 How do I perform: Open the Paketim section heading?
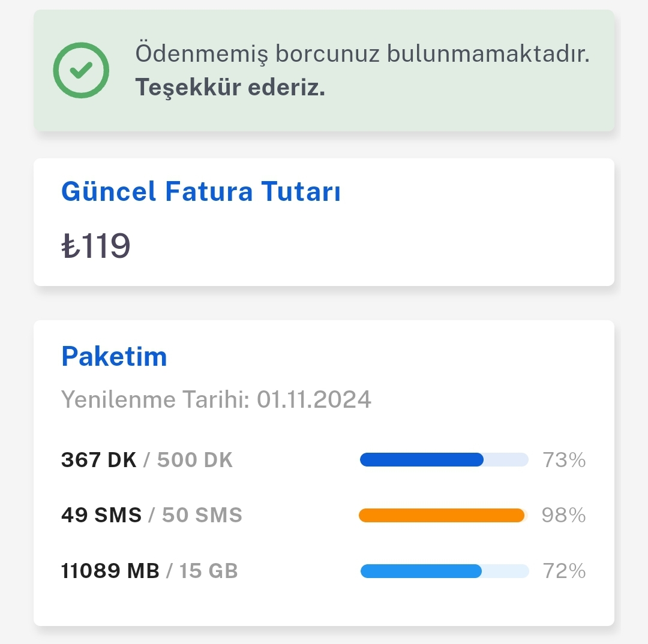coord(114,357)
